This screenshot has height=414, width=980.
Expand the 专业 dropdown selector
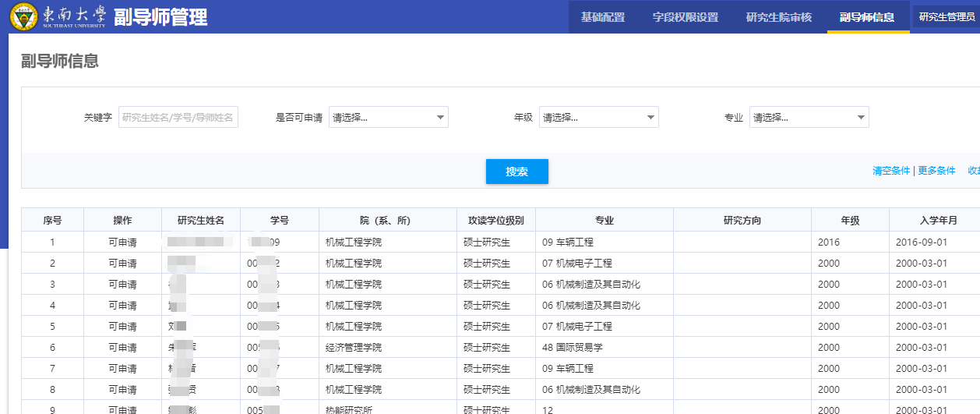[x=809, y=118]
